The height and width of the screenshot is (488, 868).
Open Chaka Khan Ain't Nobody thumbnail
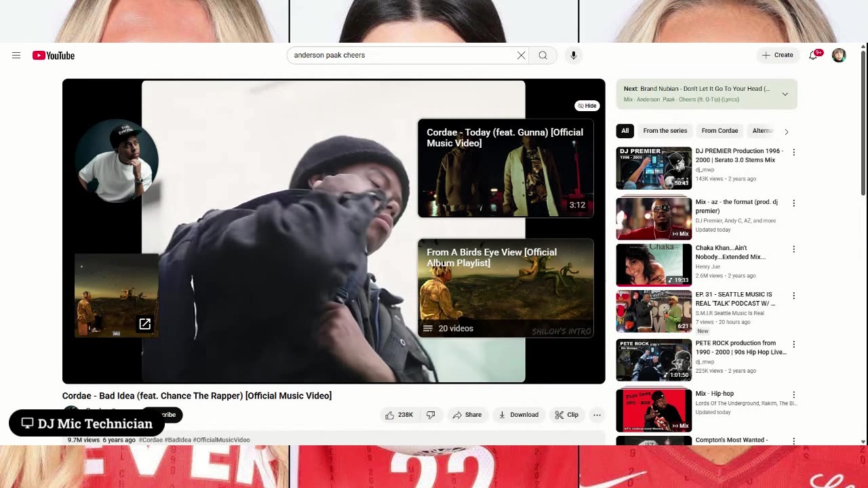pyautogui.click(x=654, y=265)
